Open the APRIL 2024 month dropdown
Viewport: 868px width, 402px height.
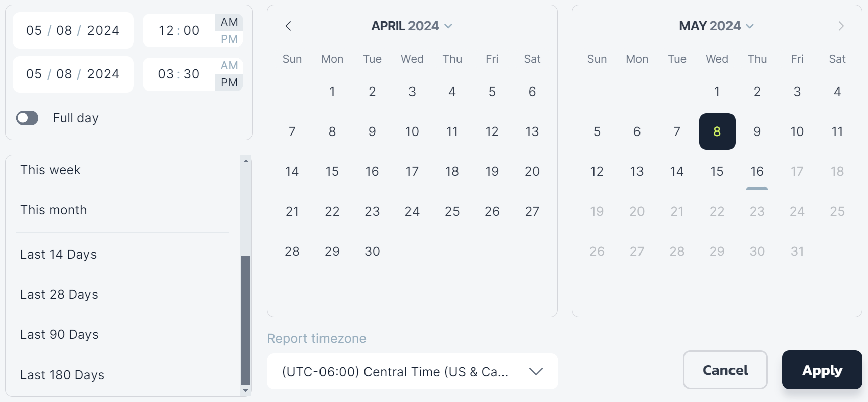pos(412,26)
